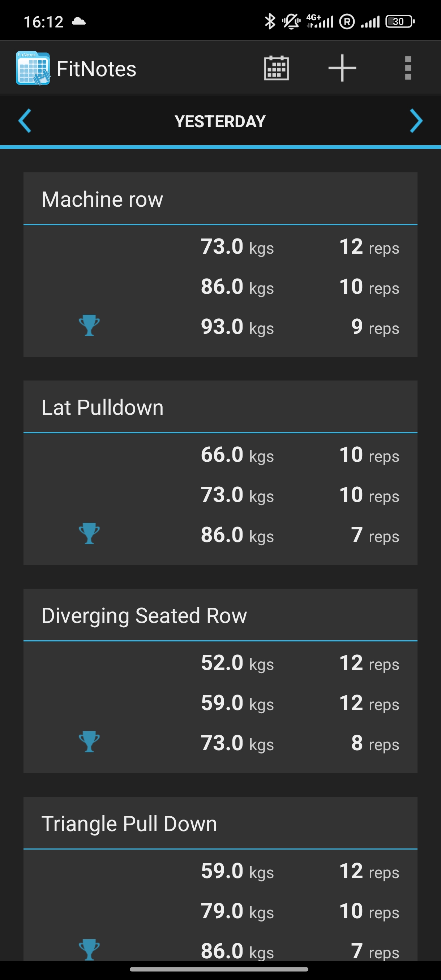Screen dimensions: 441x980
Task: Tap the Lat Pulldown trophy icon
Action: tap(89, 534)
